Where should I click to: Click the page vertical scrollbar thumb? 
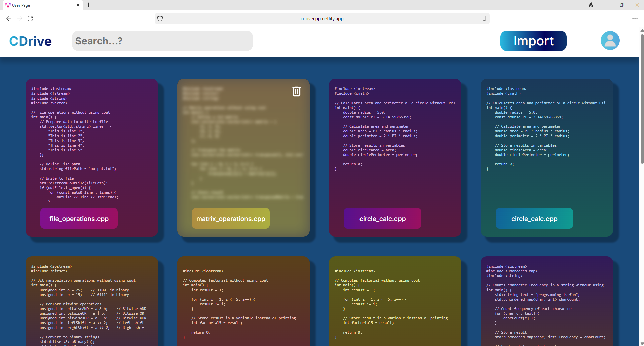click(x=642, y=99)
